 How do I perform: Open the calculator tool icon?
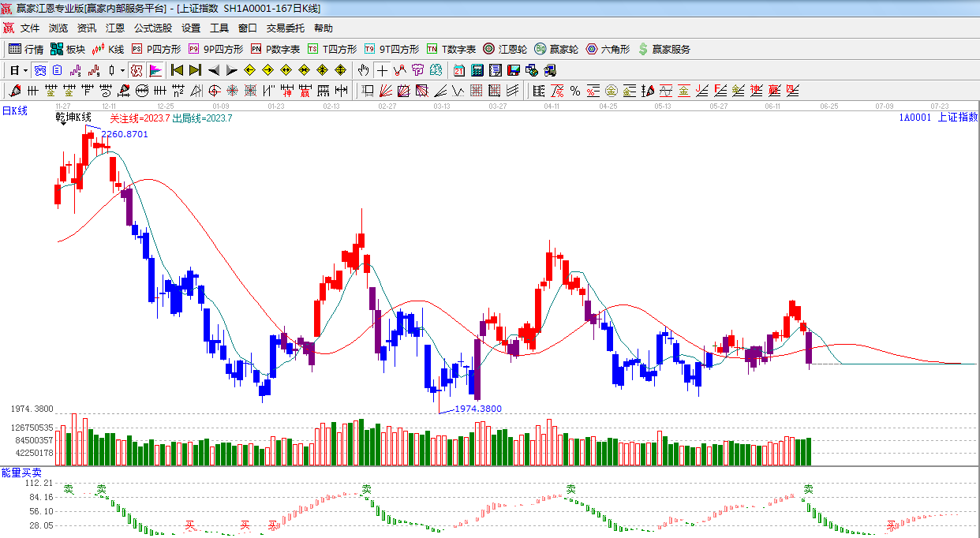tap(477, 70)
